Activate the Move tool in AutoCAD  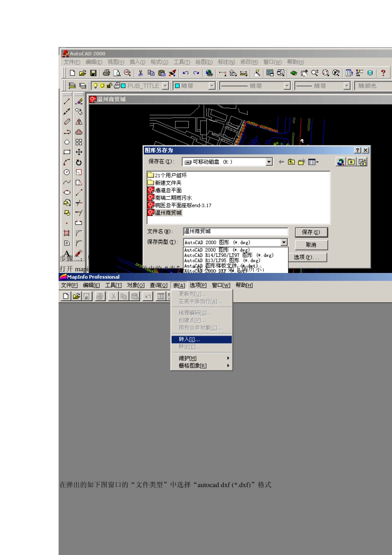(79, 152)
